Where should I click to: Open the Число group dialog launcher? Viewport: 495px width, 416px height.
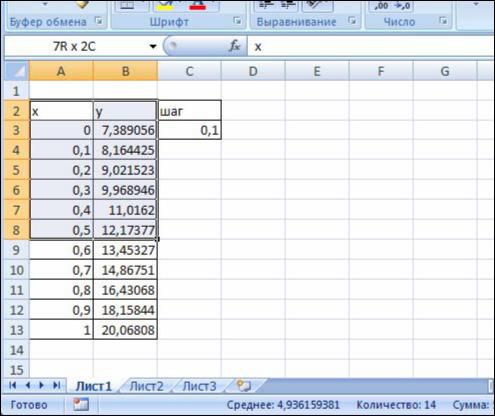(x=443, y=21)
